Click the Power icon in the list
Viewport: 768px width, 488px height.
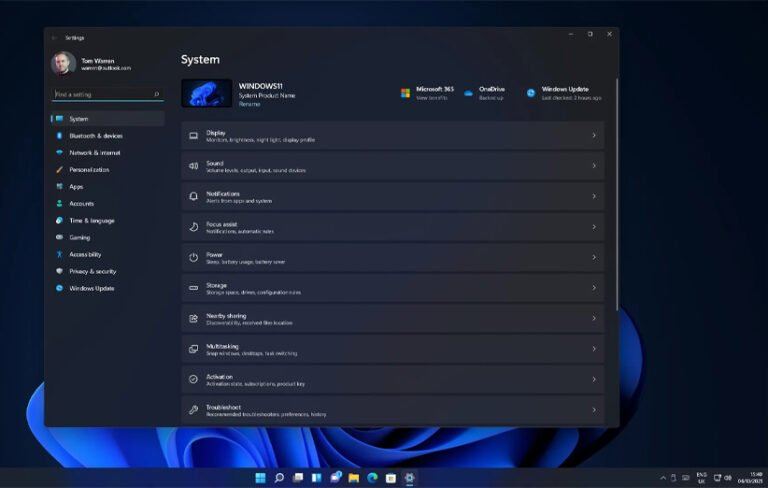(194, 257)
